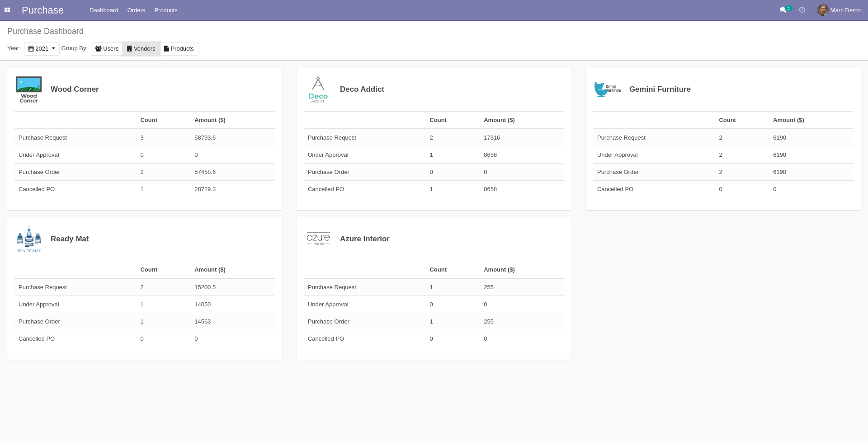Image resolution: width=868 pixels, height=441 pixels.
Task: Switch to the Orders menu
Action: click(136, 10)
